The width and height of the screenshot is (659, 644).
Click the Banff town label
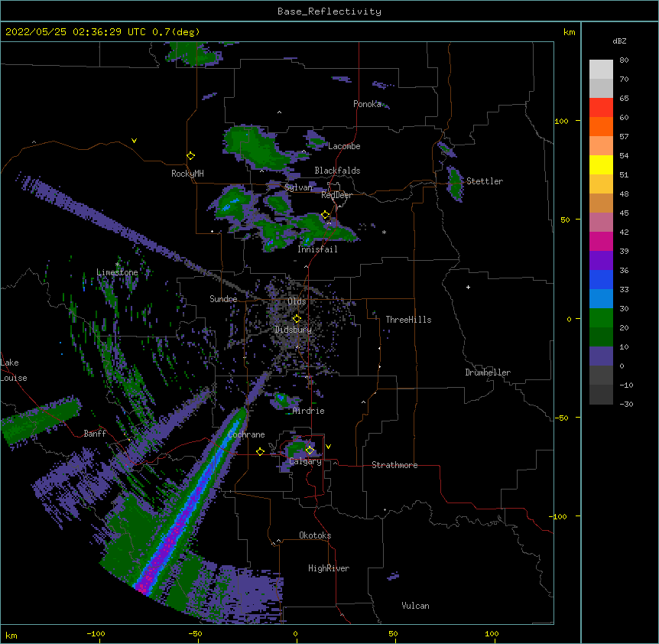[x=95, y=434]
